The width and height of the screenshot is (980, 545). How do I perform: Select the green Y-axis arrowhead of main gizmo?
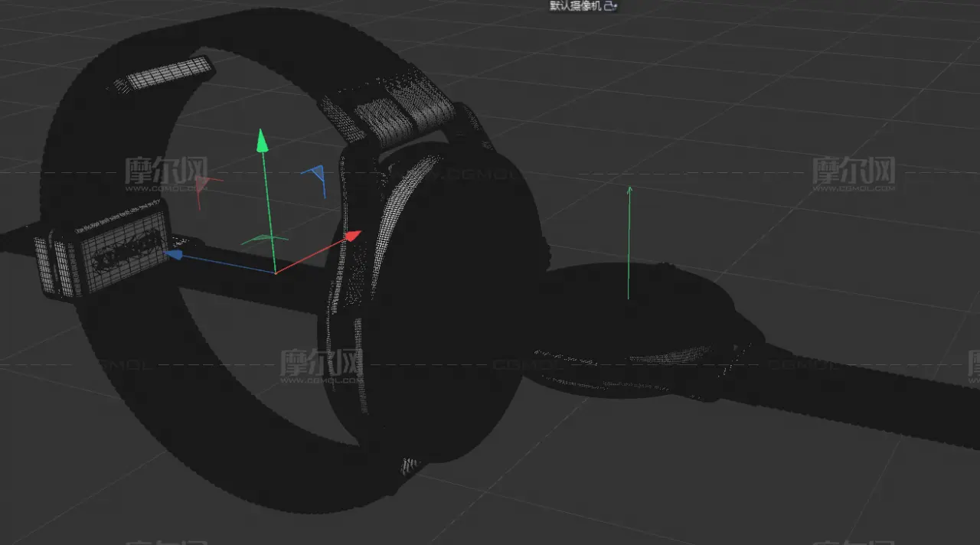262,140
